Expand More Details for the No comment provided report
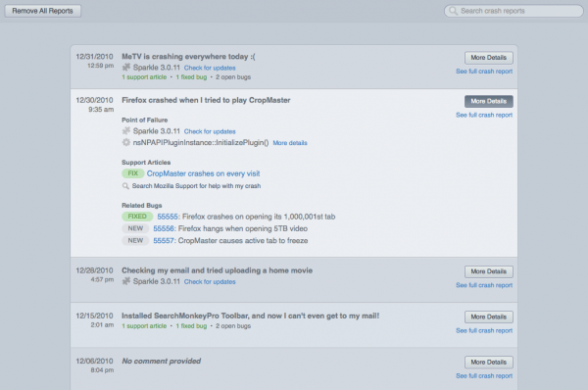This screenshot has height=390, width=588. coord(489,363)
